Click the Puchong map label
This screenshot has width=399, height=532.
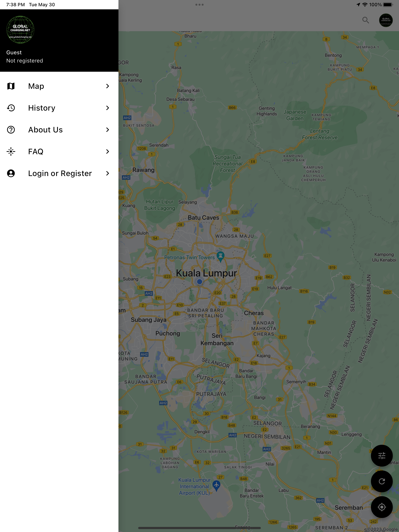click(x=168, y=333)
